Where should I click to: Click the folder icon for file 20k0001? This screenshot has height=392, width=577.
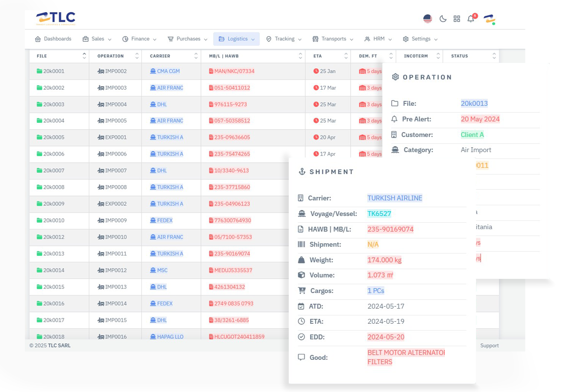(x=40, y=71)
